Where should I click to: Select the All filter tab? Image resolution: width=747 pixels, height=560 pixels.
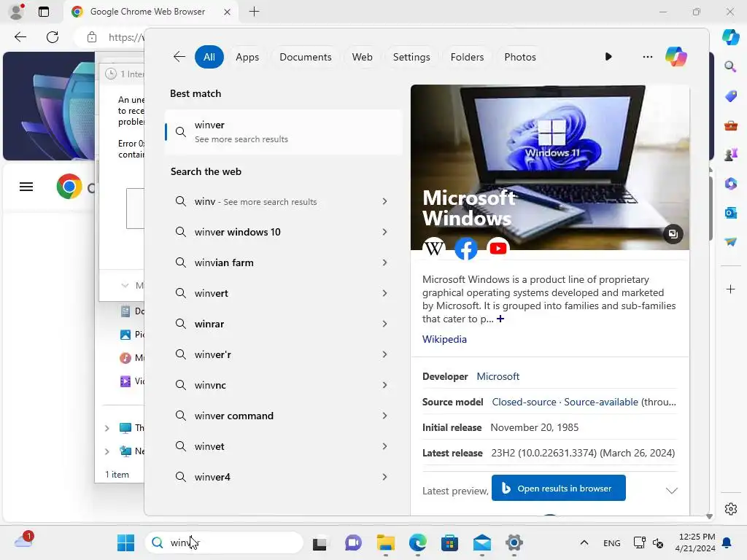pyautogui.click(x=209, y=57)
